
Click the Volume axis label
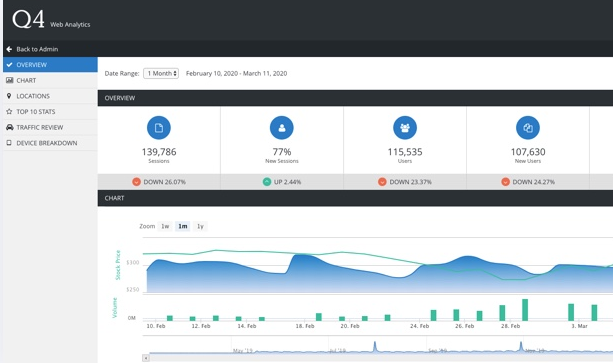115,308
